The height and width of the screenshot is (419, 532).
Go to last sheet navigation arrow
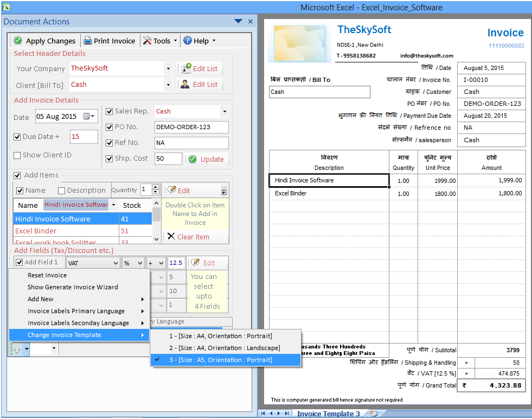click(x=287, y=413)
